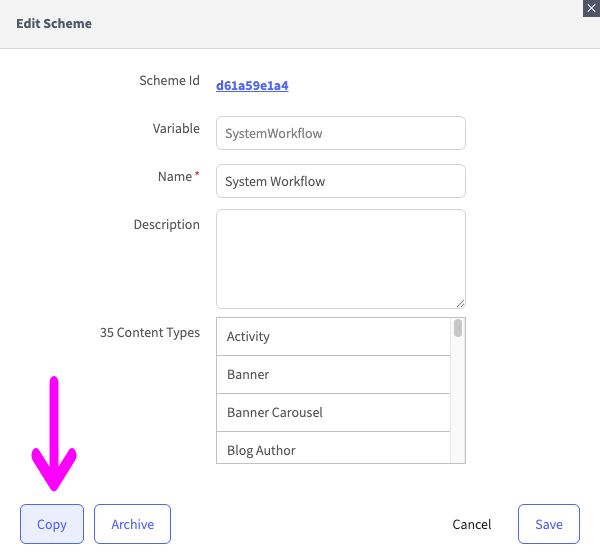Image resolution: width=600 pixels, height=558 pixels.
Task: Select Activity in the content types list
Action: tap(334, 337)
